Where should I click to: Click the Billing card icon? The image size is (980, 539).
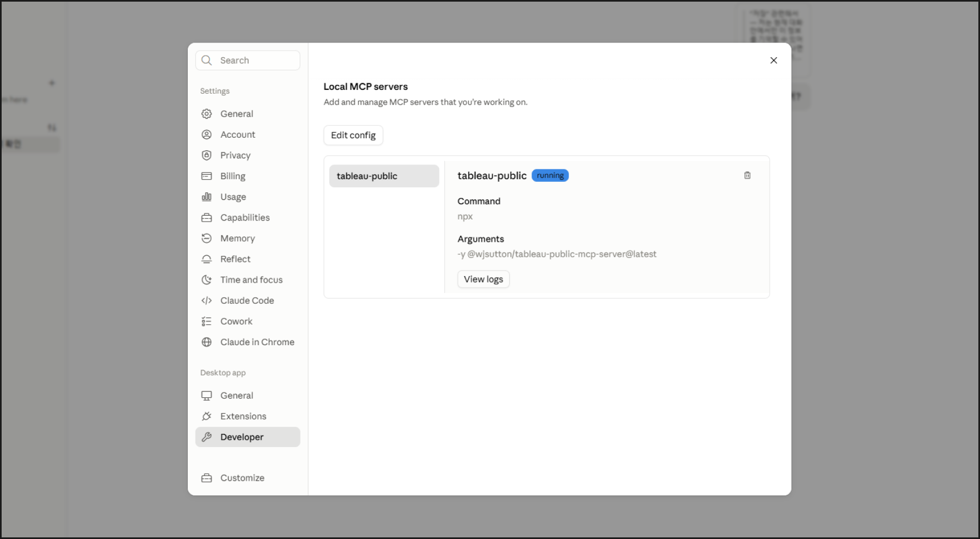click(207, 176)
